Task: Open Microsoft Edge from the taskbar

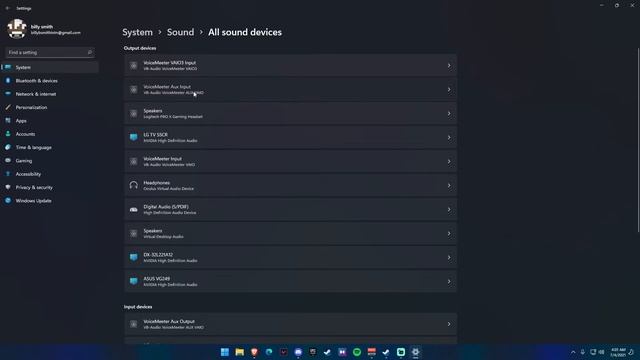Action: pyautogui.click(x=269, y=352)
